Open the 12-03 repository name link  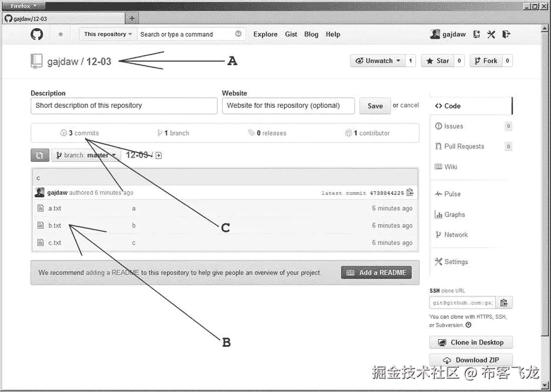pos(99,62)
